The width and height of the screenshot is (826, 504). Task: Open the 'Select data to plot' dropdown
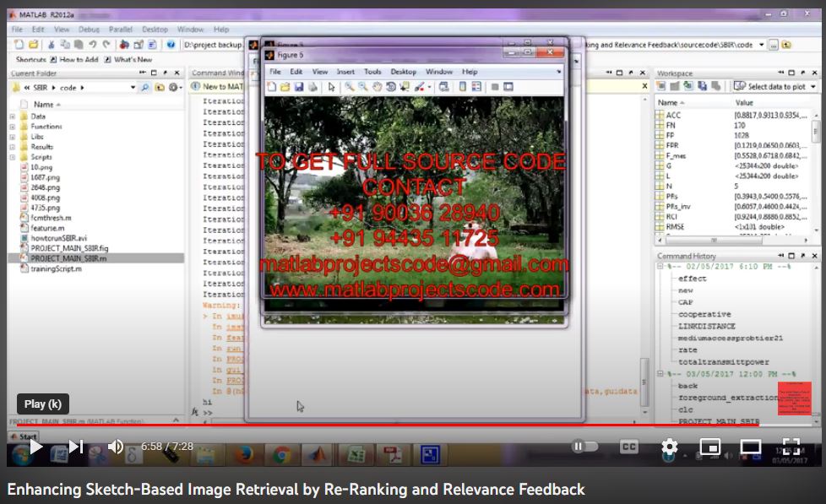point(775,87)
